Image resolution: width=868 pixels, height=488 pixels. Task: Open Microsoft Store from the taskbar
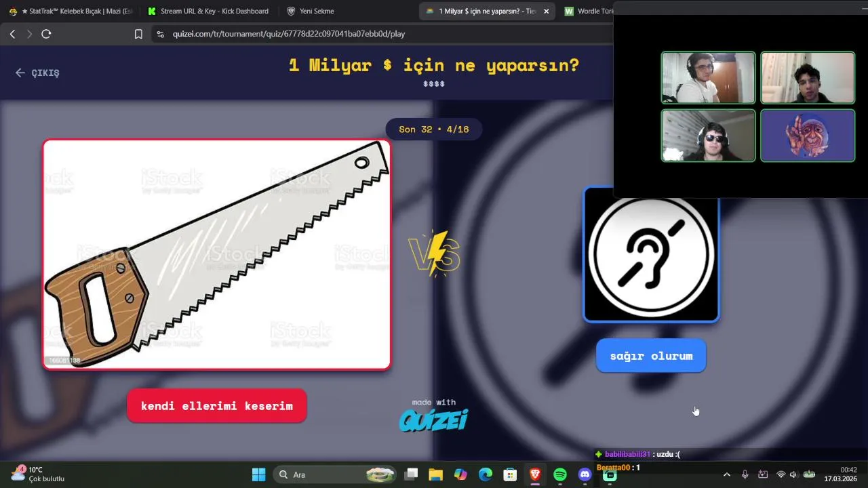pyautogui.click(x=510, y=474)
